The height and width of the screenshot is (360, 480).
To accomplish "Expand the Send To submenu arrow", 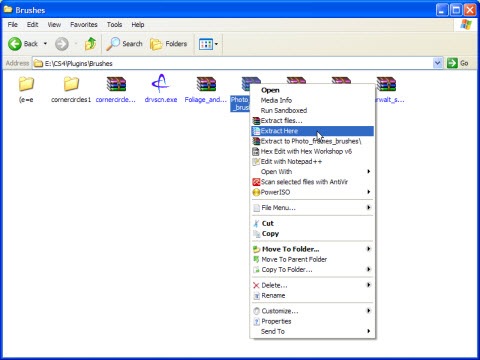I will (369, 331).
